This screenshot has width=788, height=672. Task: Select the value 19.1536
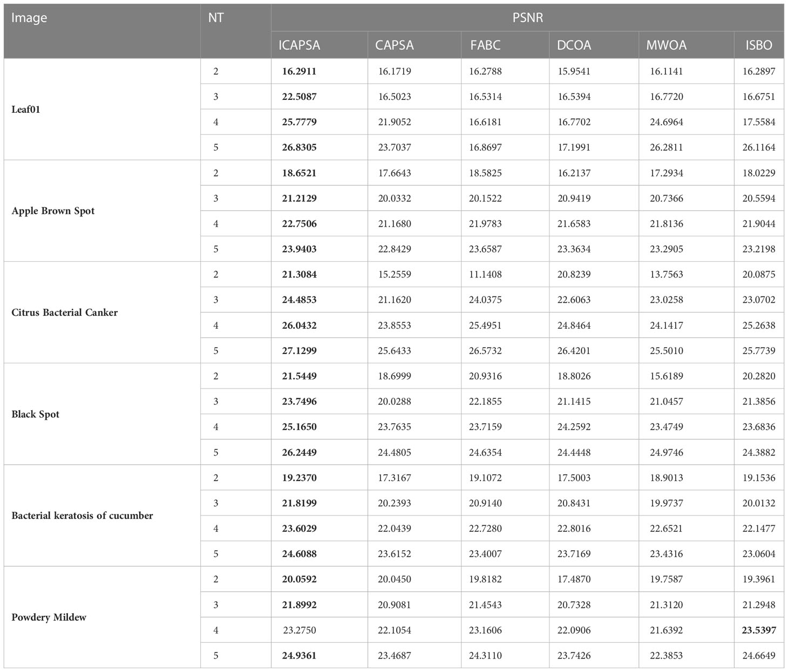pyautogui.click(x=759, y=478)
